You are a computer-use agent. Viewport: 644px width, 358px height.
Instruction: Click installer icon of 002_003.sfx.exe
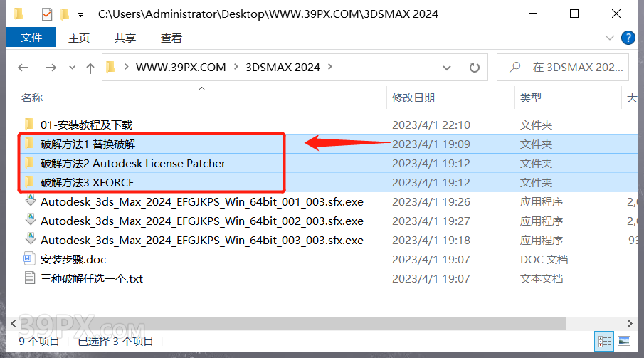[31, 219]
